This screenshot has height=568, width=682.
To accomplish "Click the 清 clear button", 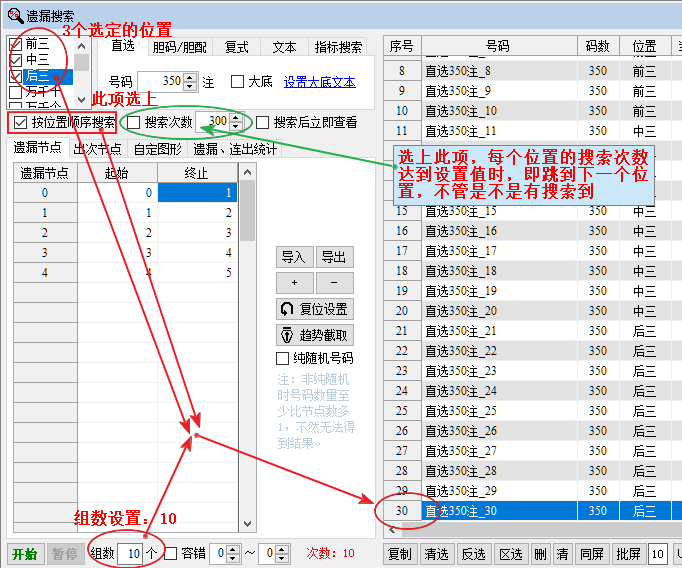I will coord(562,553).
